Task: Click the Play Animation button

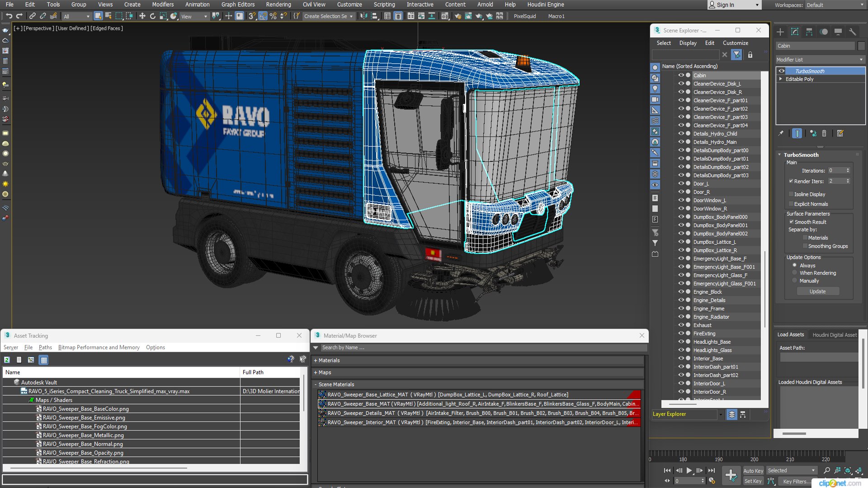Action: pyautogui.click(x=689, y=470)
